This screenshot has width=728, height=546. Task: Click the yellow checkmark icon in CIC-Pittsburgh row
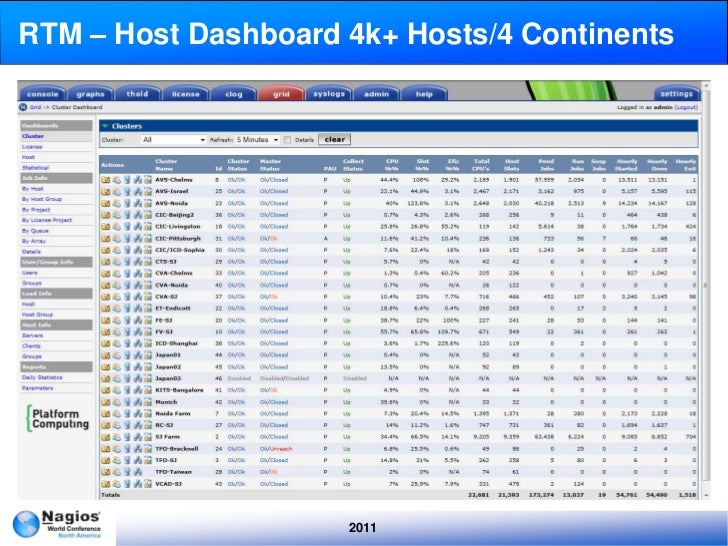pyautogui.click(x=106, y=238)
